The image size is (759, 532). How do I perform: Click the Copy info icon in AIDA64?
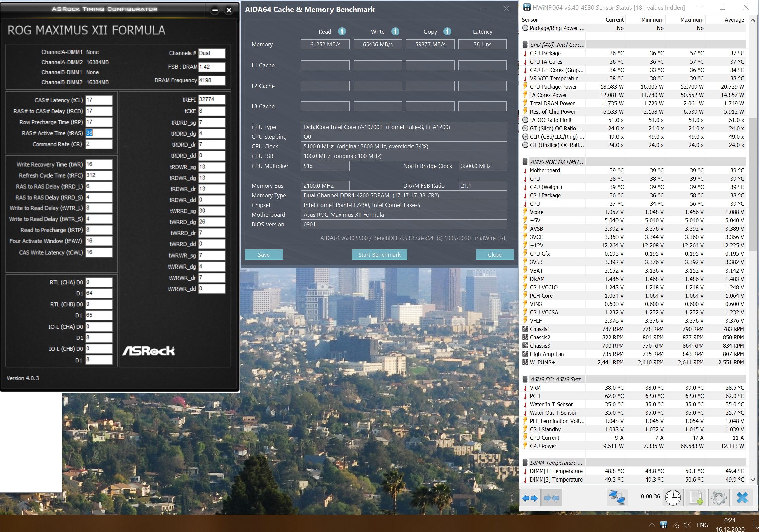point(447,31)
